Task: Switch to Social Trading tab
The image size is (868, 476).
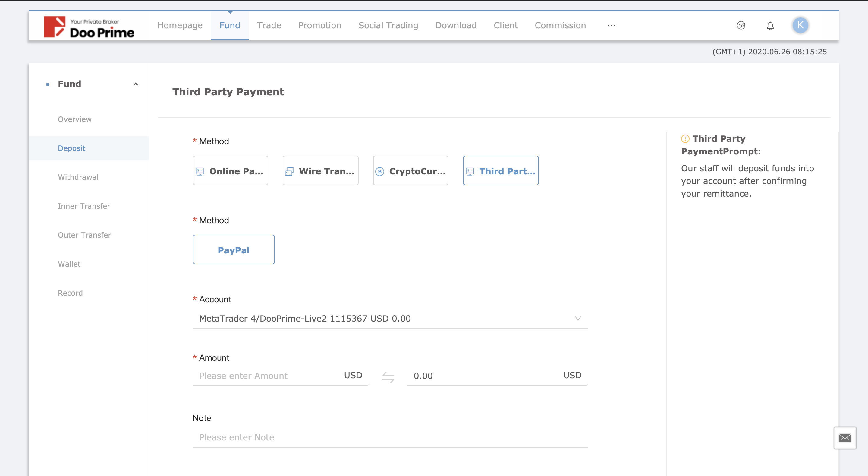Action: tap(388, 26)
